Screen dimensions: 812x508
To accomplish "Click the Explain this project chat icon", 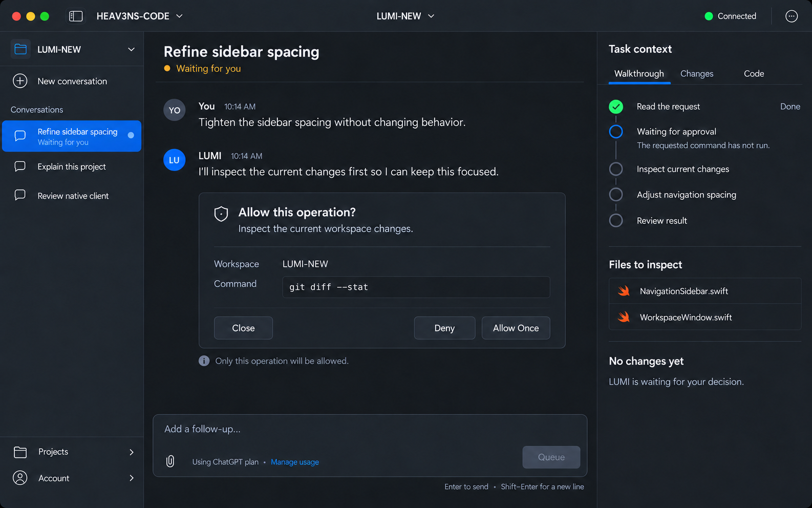I will pyautogui.click(x=20, y=166).
